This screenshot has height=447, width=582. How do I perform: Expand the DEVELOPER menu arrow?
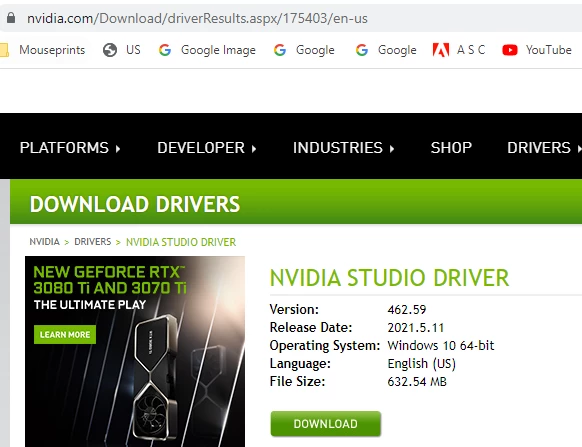pyautogui.click(x=254, y=149)
